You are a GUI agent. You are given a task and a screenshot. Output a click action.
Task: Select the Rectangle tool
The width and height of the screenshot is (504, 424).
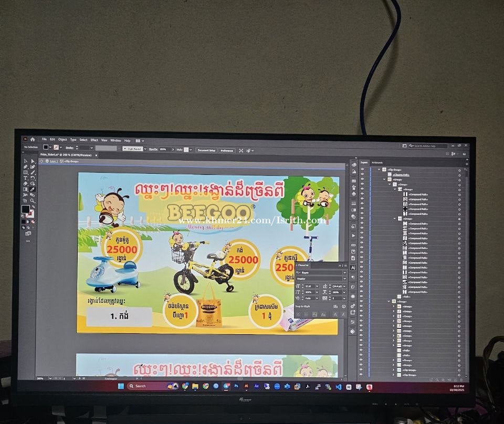26,172
